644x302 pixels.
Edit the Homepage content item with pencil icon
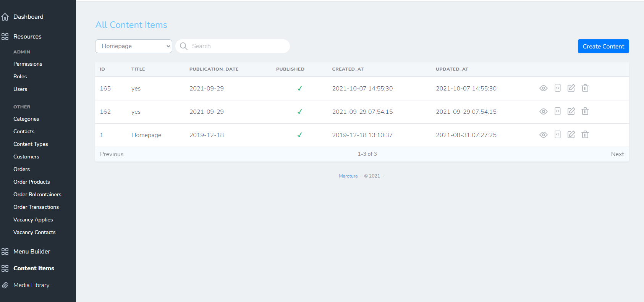[571, 135]
